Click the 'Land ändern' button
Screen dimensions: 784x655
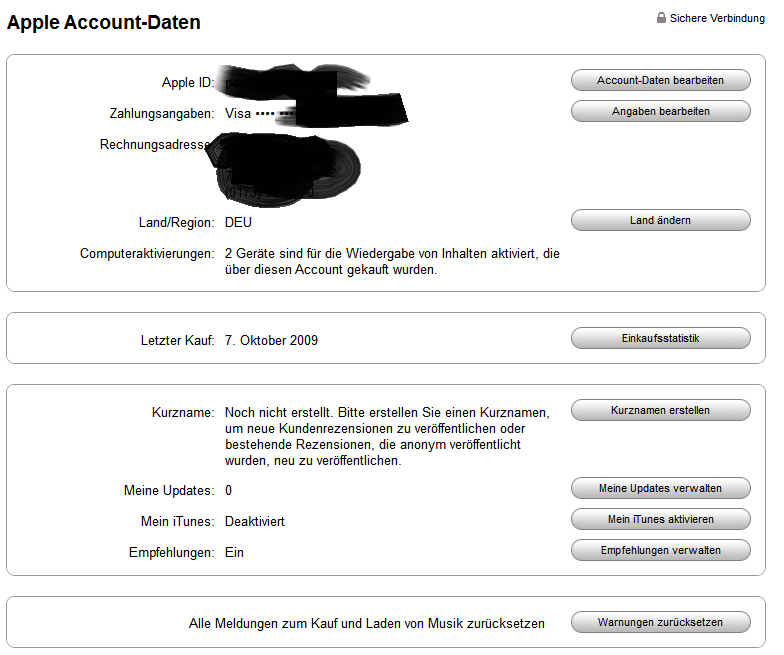click(x=660, y=220)
